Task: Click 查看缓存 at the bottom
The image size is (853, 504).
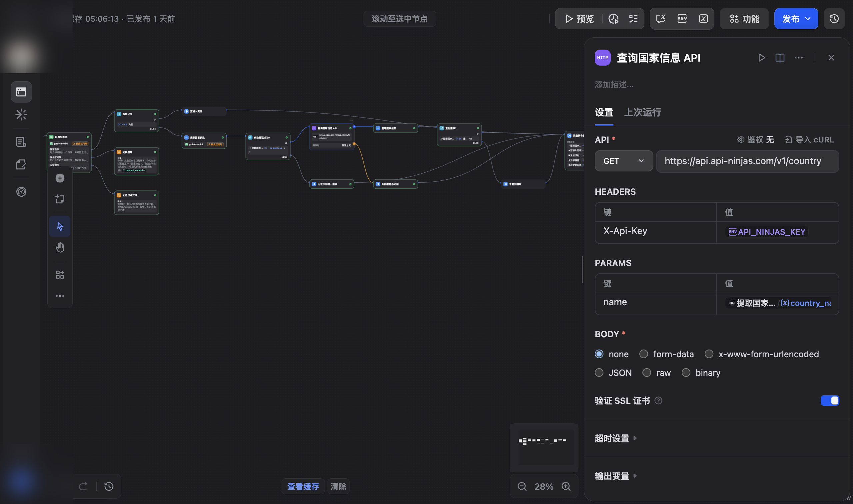Action: click(x=303, y=486)
